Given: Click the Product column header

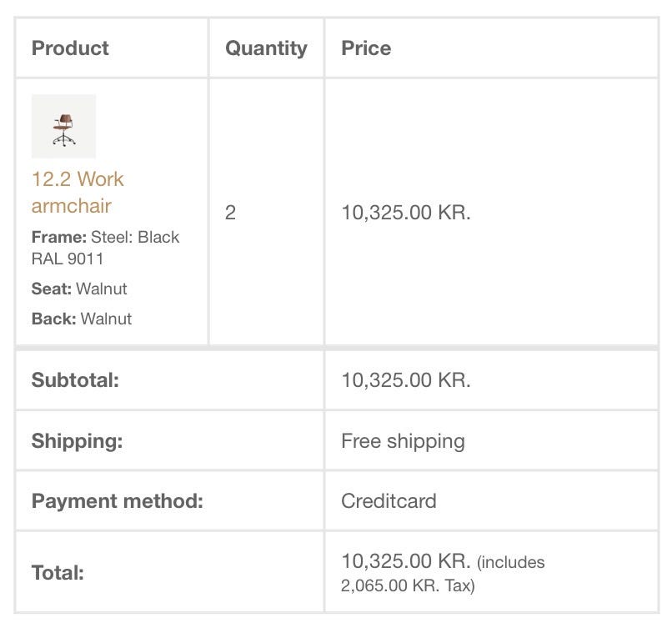Looking at the screenshot, I should 70,48.
